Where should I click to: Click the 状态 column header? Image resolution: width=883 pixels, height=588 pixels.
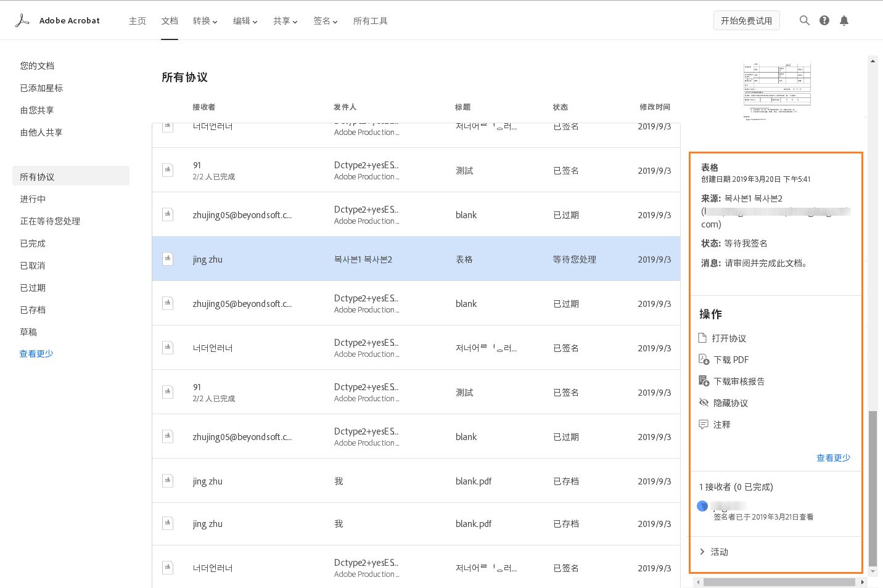point(560,107)
